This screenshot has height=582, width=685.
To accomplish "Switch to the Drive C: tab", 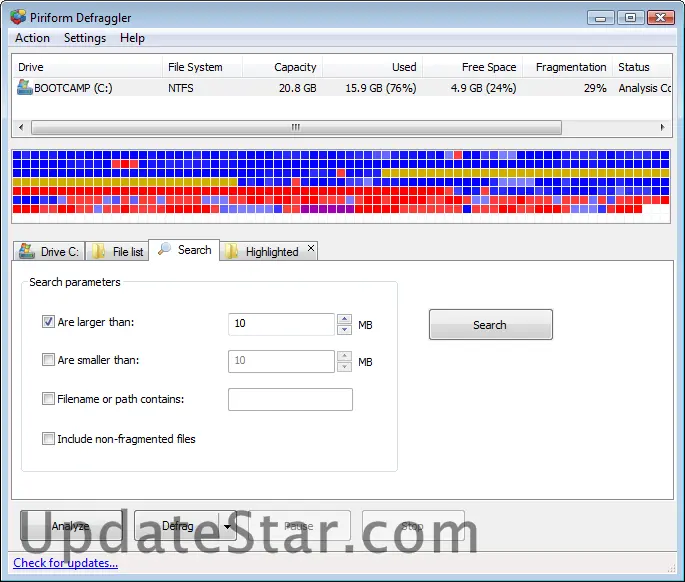I will pos(49,251).
